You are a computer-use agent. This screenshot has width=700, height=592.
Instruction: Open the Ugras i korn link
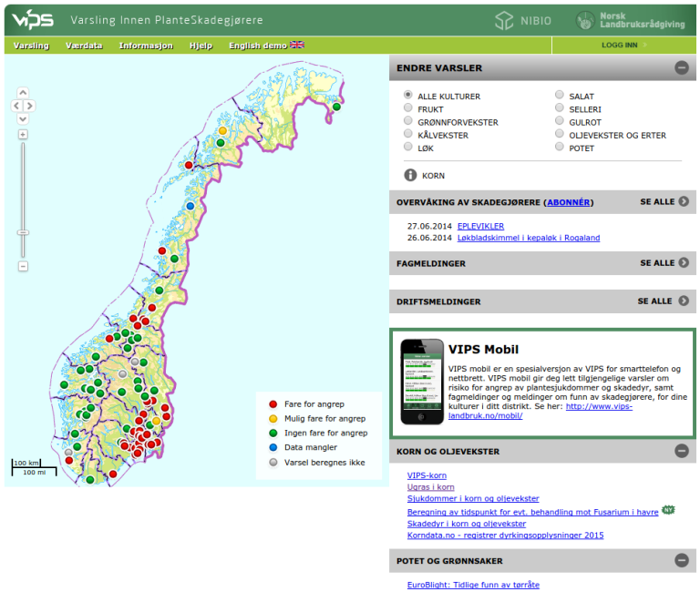[x=430, y=487]
